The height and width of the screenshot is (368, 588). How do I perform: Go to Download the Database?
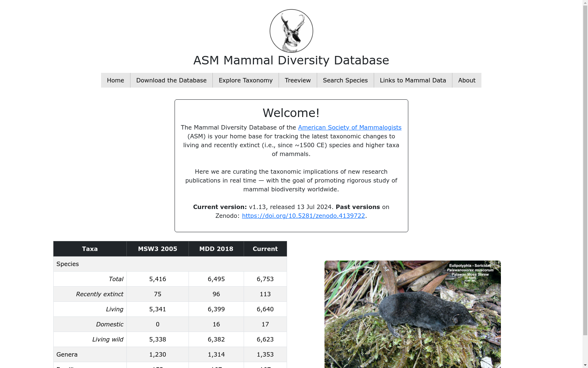tap(171, 80)
